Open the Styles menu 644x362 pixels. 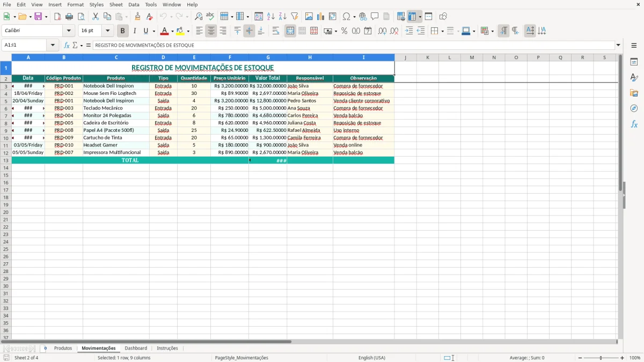[97, 4]
